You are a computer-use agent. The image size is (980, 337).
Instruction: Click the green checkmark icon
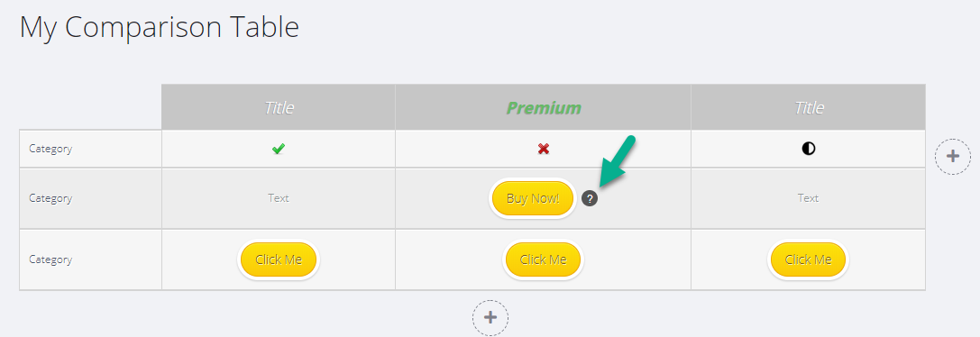click(279, 149)
